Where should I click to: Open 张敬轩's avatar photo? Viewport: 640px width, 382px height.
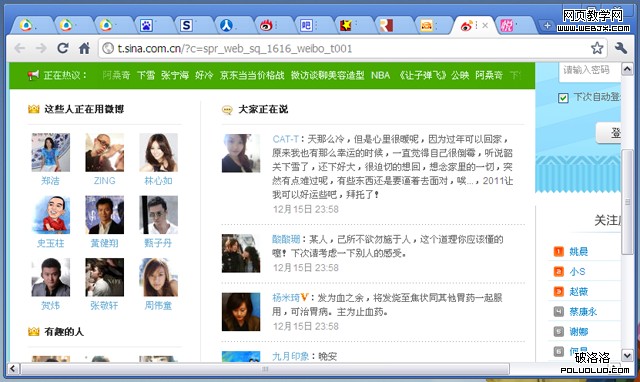pyautogui.click(x=104, y=277)
